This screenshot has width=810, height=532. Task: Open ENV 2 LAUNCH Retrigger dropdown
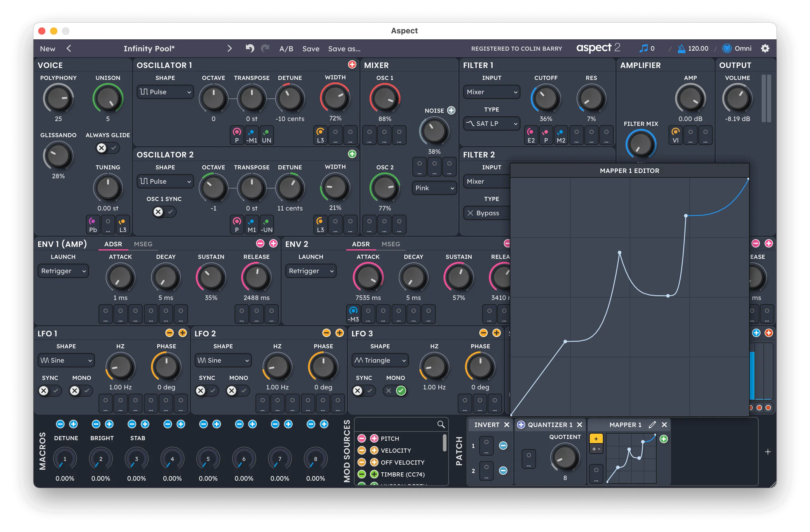click(x=311, y=271)
